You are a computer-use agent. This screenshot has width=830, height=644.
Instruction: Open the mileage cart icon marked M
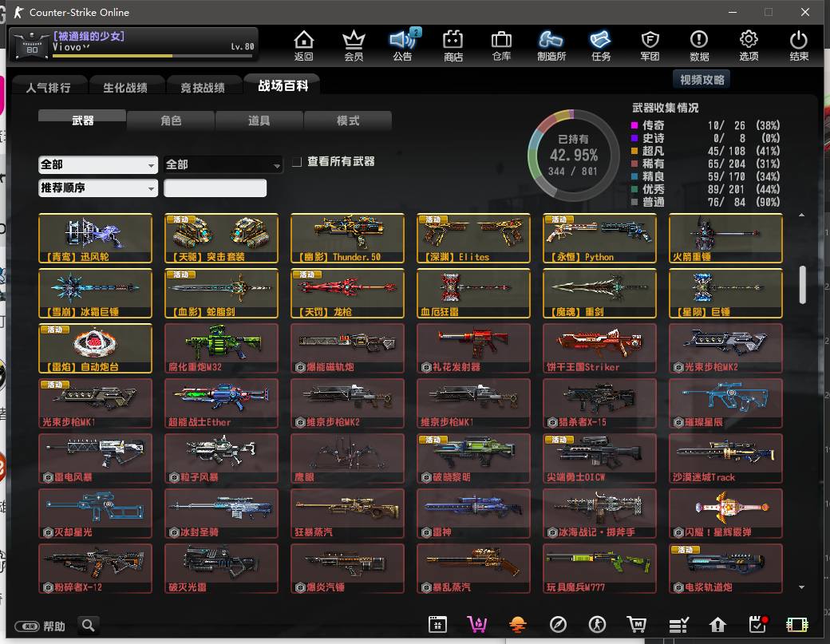pyautogui.click(x=636, y=625)
